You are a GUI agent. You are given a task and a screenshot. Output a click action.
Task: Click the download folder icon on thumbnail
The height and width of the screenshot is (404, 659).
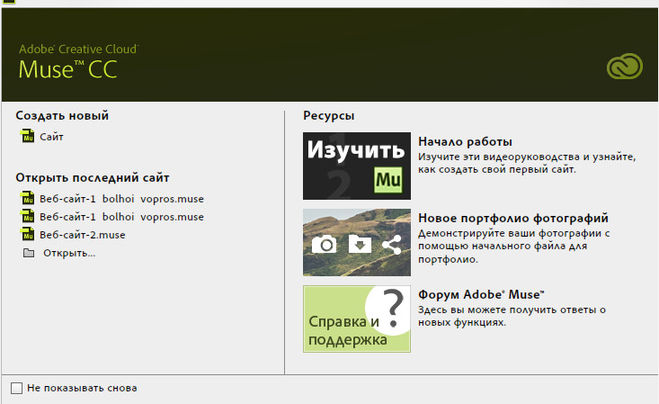point(360,244)
